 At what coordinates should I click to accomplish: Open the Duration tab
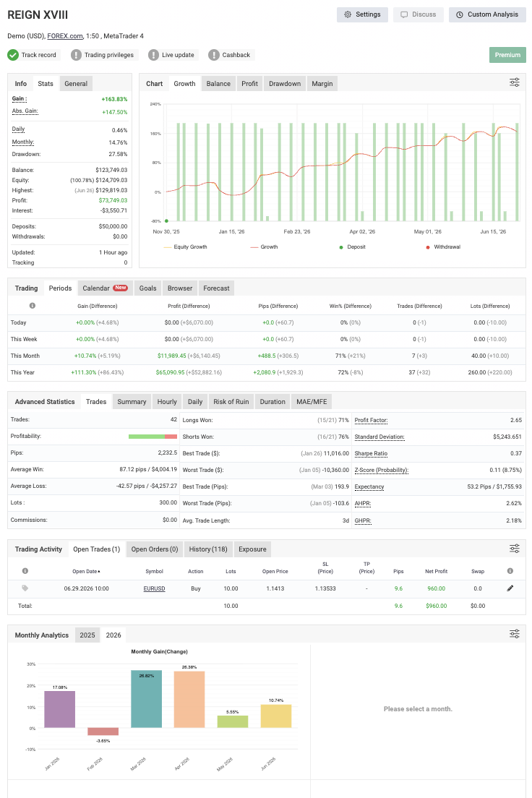point(273,402)
